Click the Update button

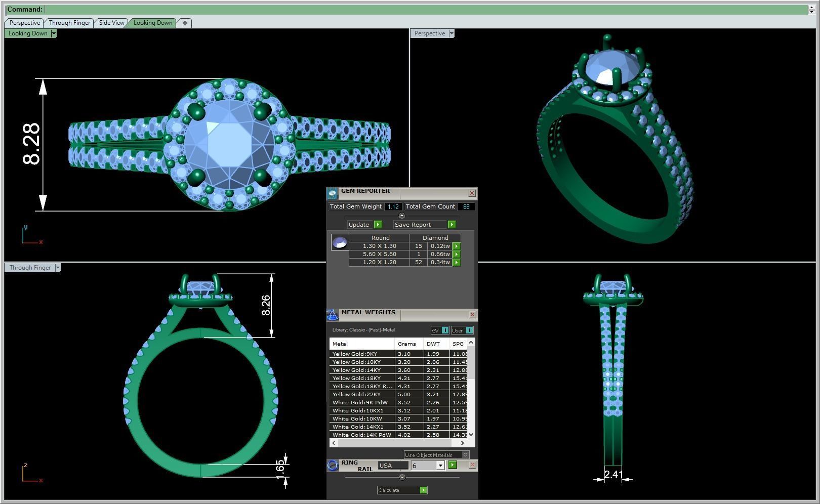click(x=360, y=224)
